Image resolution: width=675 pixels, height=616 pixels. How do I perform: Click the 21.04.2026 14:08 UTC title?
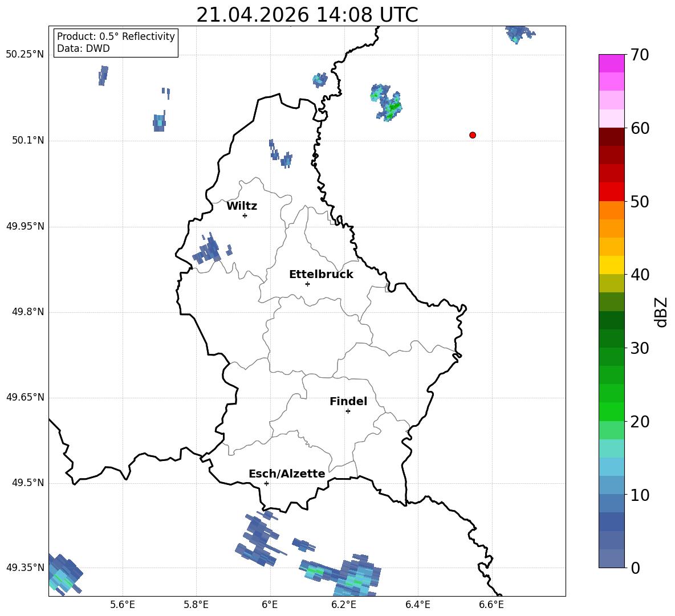pos(307,15)
